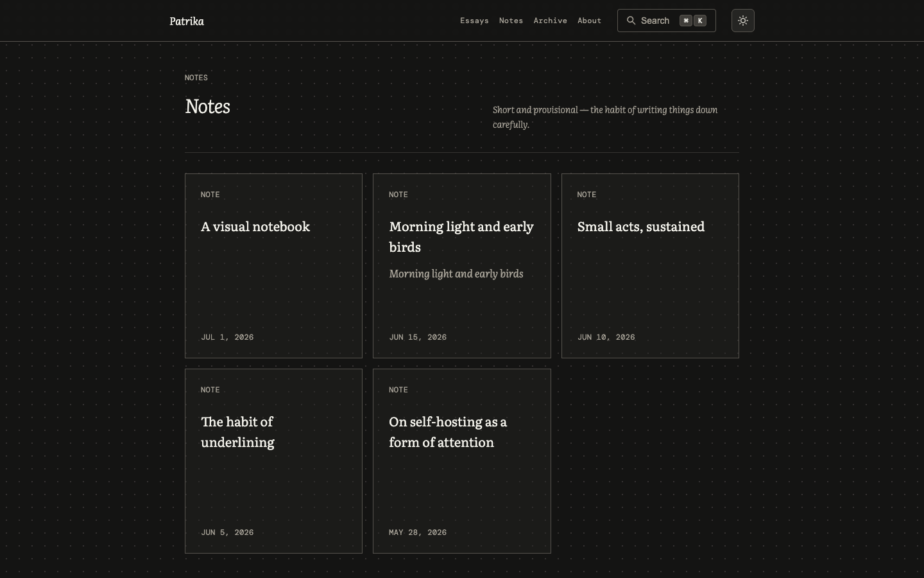Viewport: 924px width, 578px height.
Task: Click the date 'JUL 1, 2026'
Action: [x=227, y=337]
